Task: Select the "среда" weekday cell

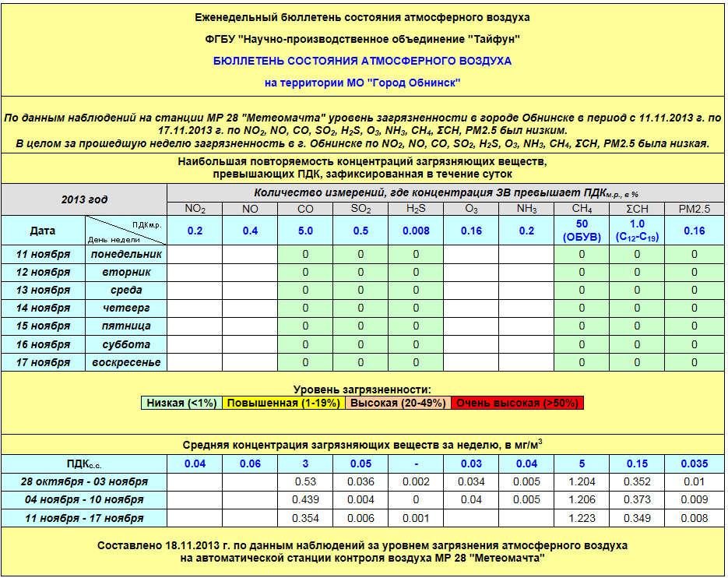Action: pyautogui.click(x=125, y=291)
